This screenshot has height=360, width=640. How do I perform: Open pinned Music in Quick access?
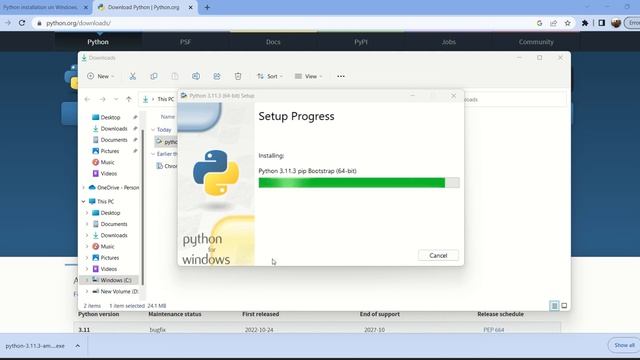(107, 162)
